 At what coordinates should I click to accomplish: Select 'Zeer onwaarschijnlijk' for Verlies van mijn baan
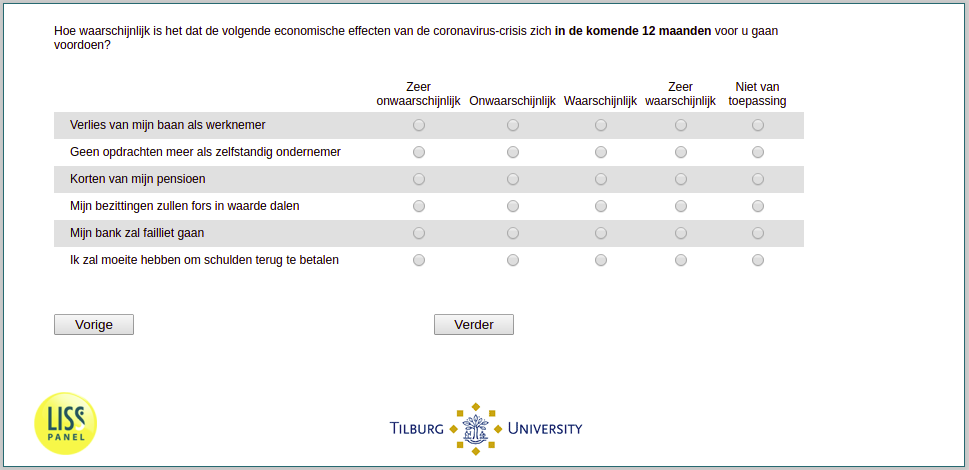point(419,125)
